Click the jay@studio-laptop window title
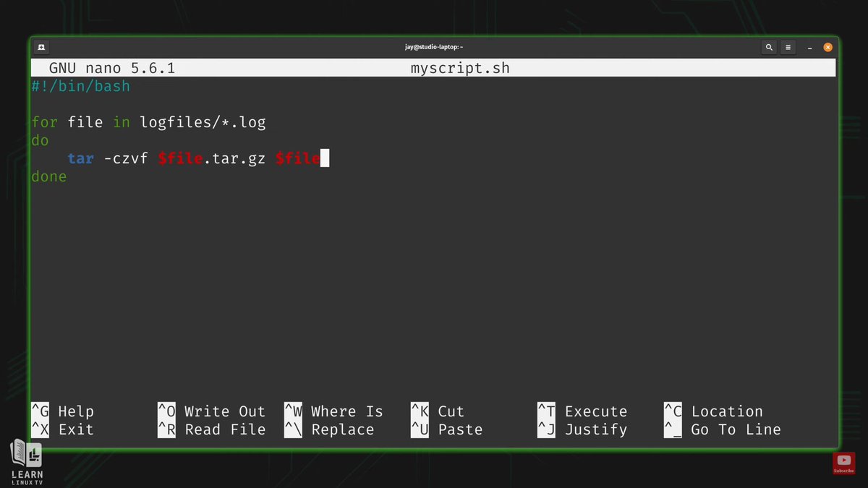The height and width of the screenshot is (488, 868). coord(434,47)
